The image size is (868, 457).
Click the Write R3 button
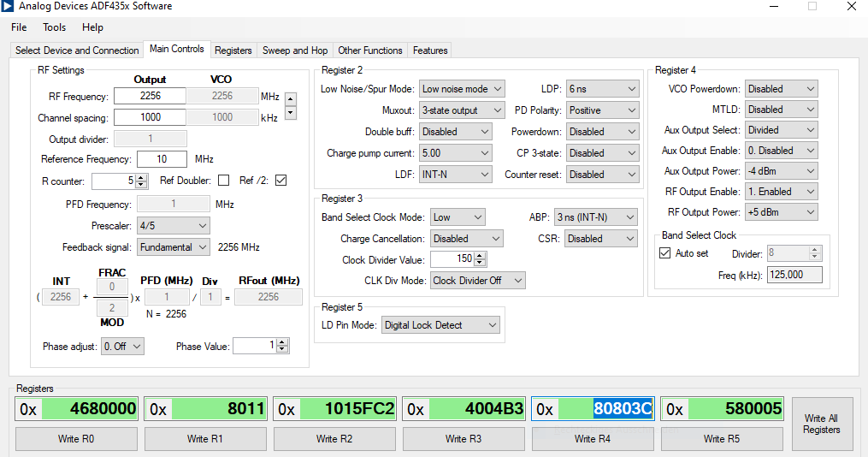(x=464, y=439)
